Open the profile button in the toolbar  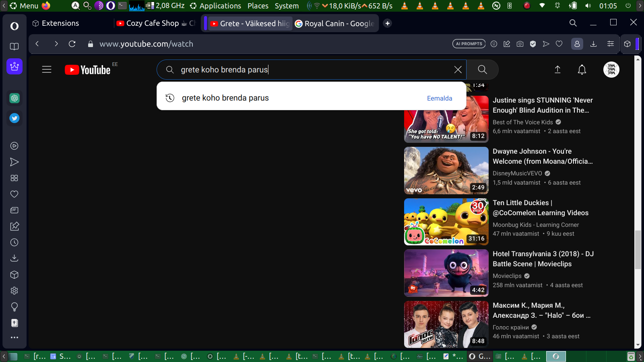[x=577, y=44]
